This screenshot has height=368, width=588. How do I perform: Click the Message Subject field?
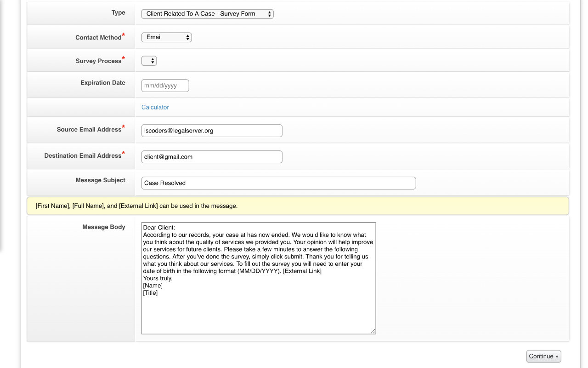(278, 183)
